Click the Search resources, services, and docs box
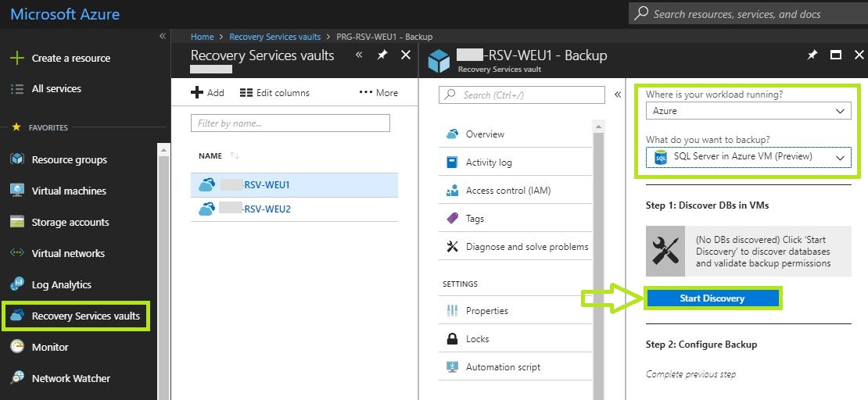The height and width of the screenshot is (400, 868). [748, 14]
